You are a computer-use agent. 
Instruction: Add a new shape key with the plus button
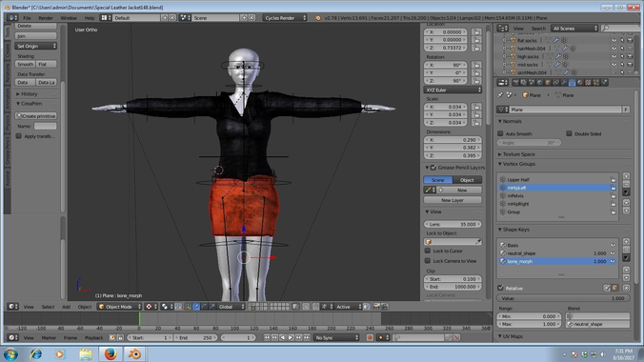(626, 242)
